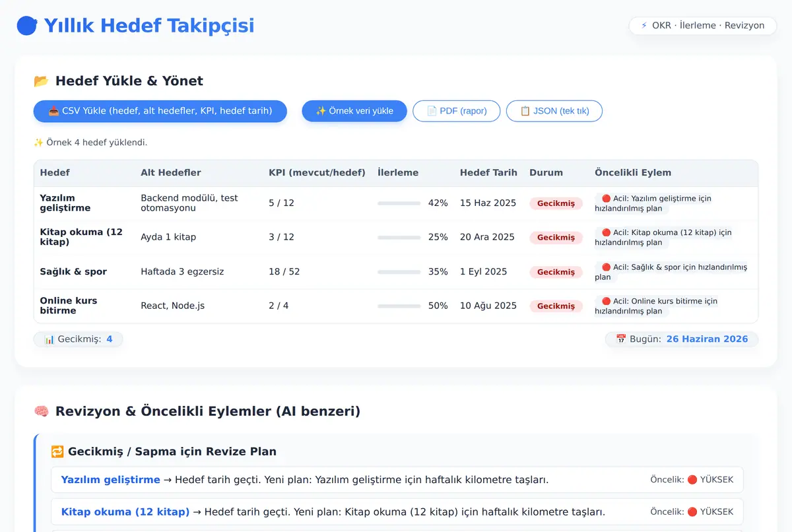Click the OKR · İlerleme · Revizyon badge
This screenshot has height=532, width=792.
point(703,26)
